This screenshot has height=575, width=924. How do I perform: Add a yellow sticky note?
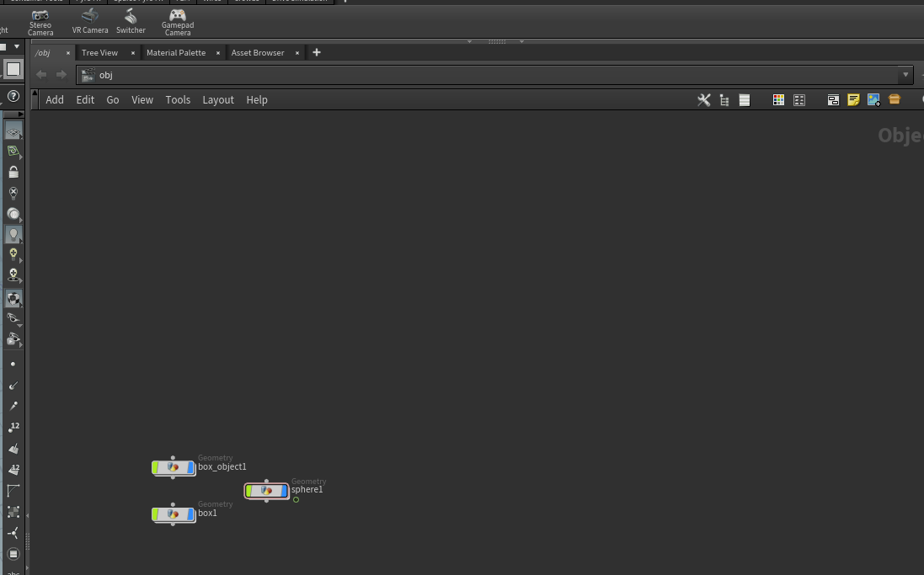coord(853,100)
